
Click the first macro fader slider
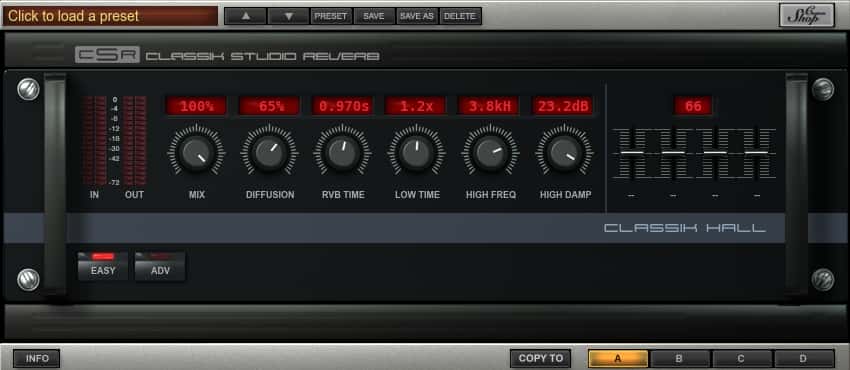coord(632,153)
